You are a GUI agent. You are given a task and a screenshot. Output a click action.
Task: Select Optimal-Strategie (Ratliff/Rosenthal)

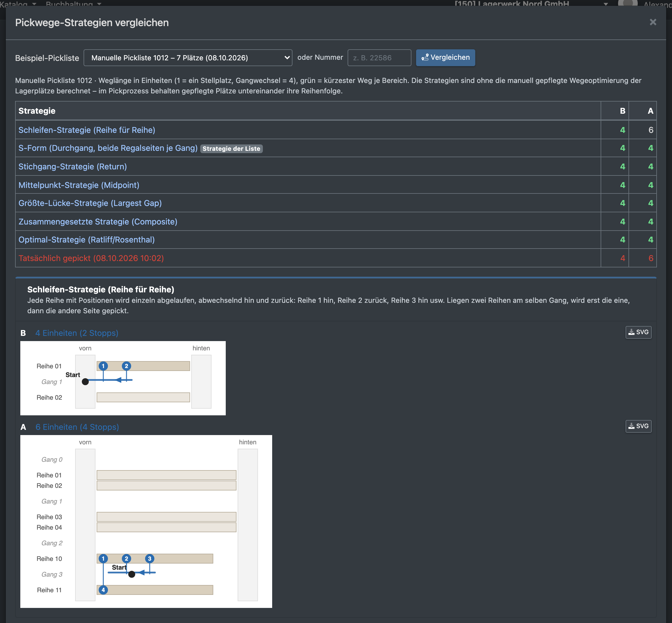click(87, 240)
